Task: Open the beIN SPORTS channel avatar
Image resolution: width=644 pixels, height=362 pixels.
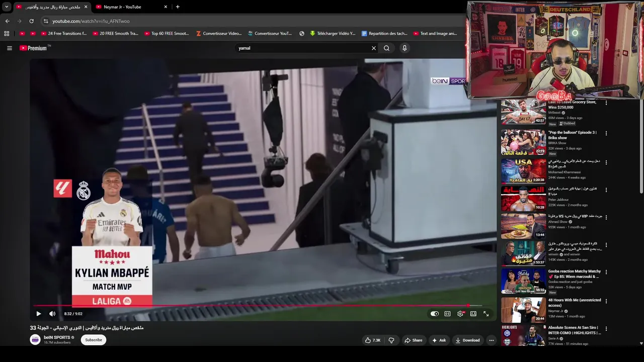Action: (x=35, y=340)
